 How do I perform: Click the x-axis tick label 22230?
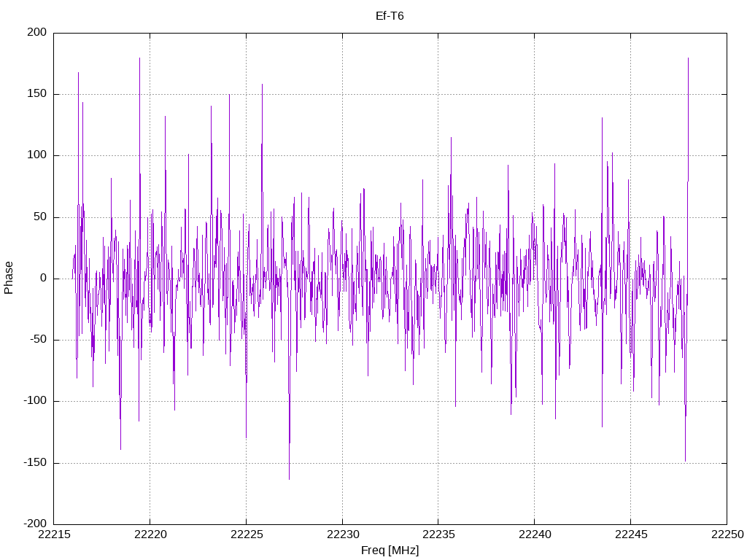tap(343, 534)
